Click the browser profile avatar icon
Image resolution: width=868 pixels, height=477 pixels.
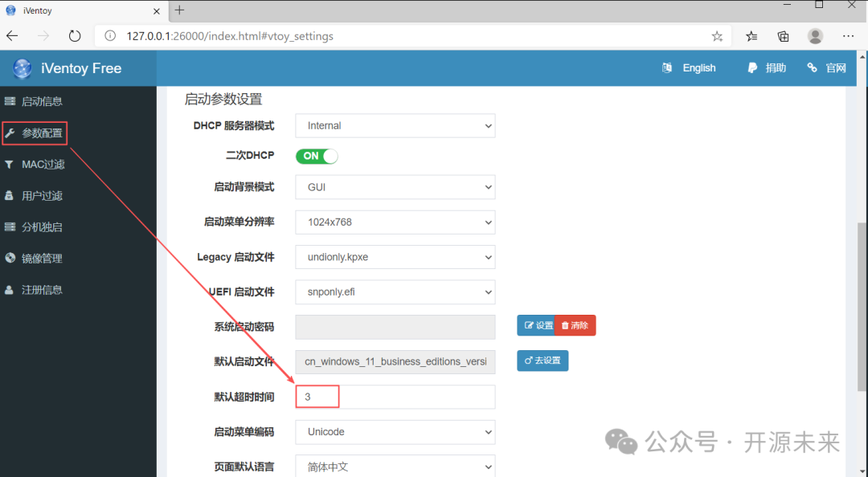815,36
